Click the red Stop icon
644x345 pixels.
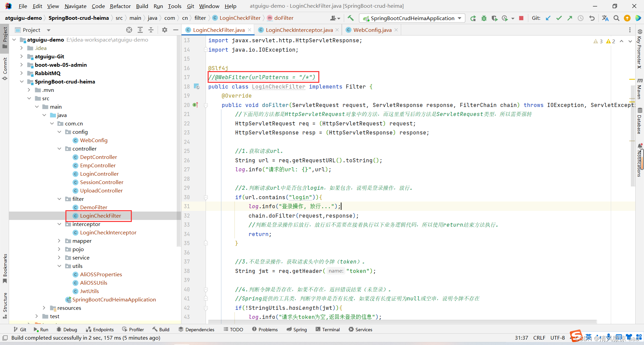point(521,18)
